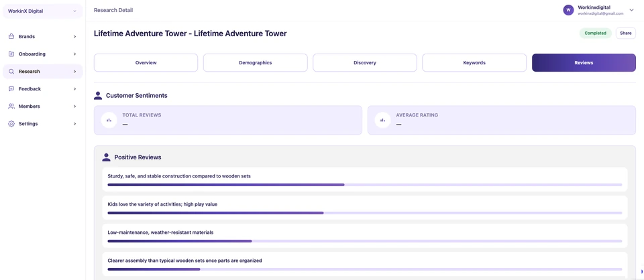Click the AVERAGE RATING label
644x280 pixels.
(417, 115)
